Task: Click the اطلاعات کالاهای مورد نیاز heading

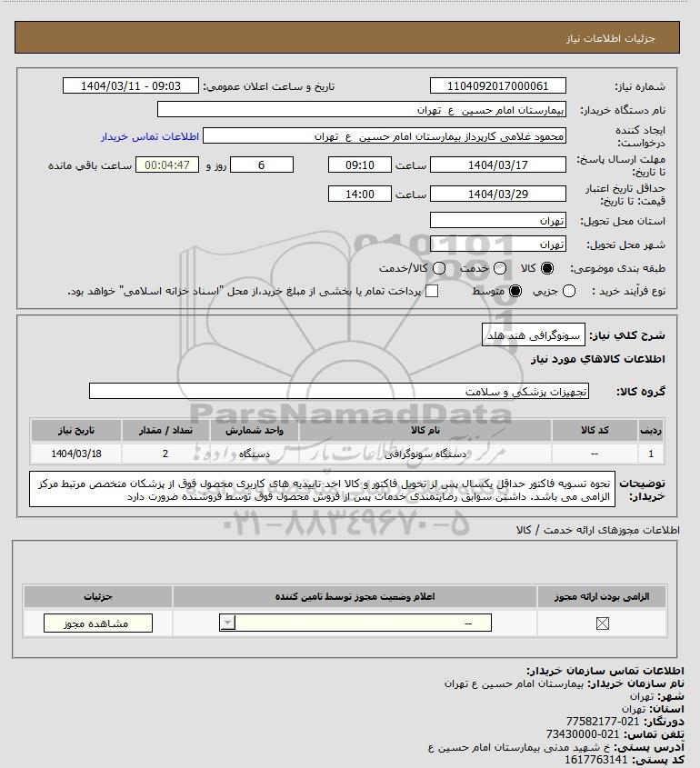Action: pos(597,359)
